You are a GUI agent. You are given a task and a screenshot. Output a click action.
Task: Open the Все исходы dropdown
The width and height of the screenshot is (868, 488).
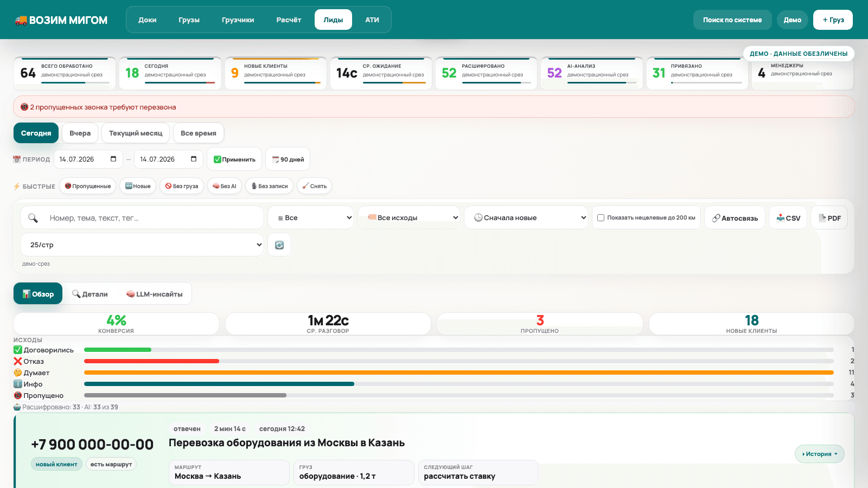409,218
